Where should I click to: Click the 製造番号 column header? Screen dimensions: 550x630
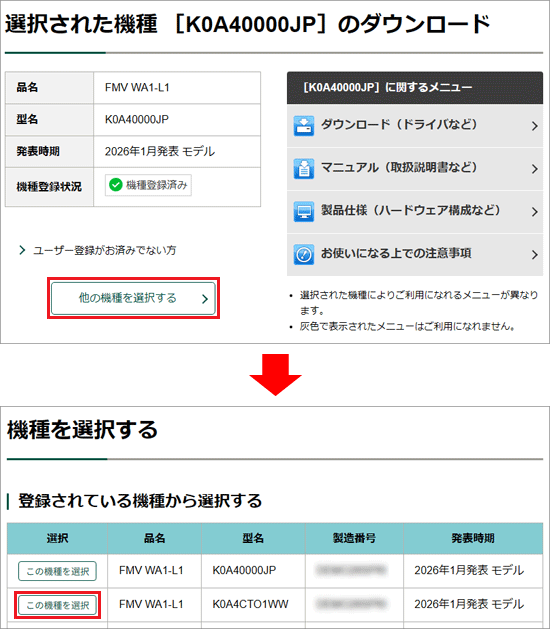(x=354, y=538)
